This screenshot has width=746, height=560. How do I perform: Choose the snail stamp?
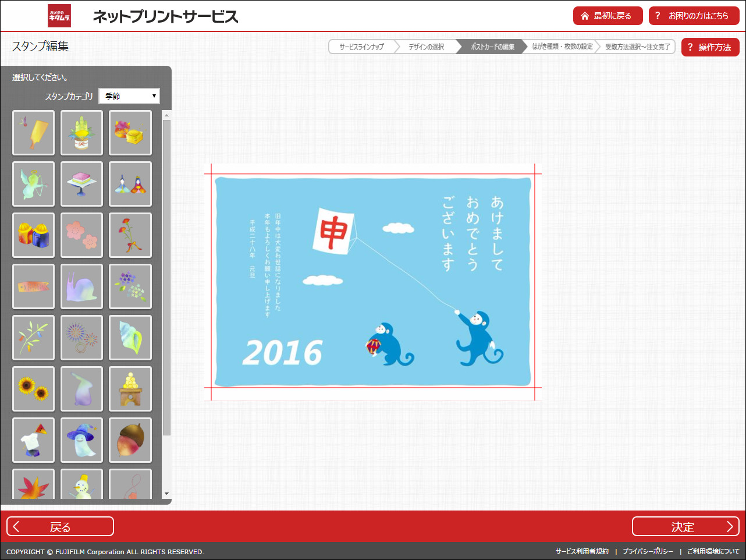tap(81, 286)
